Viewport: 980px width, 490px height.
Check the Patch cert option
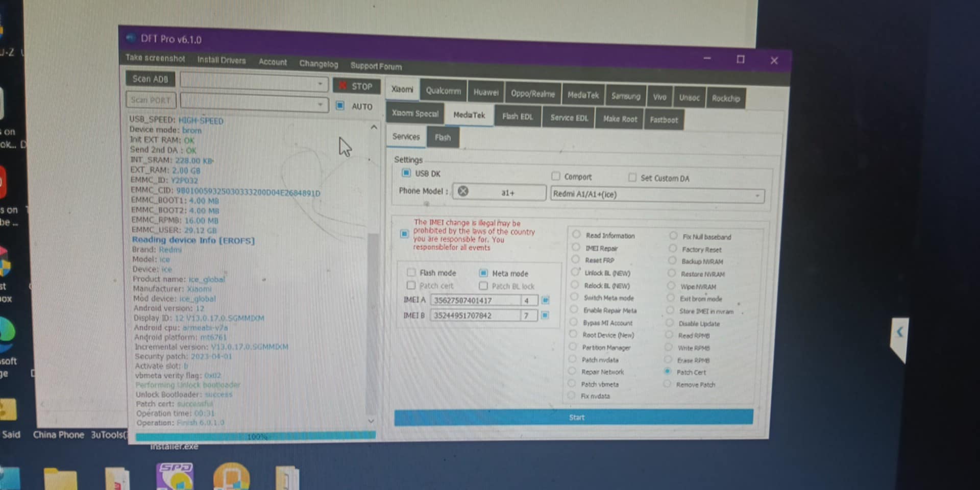pyautogui.click(x=411, y=285)
